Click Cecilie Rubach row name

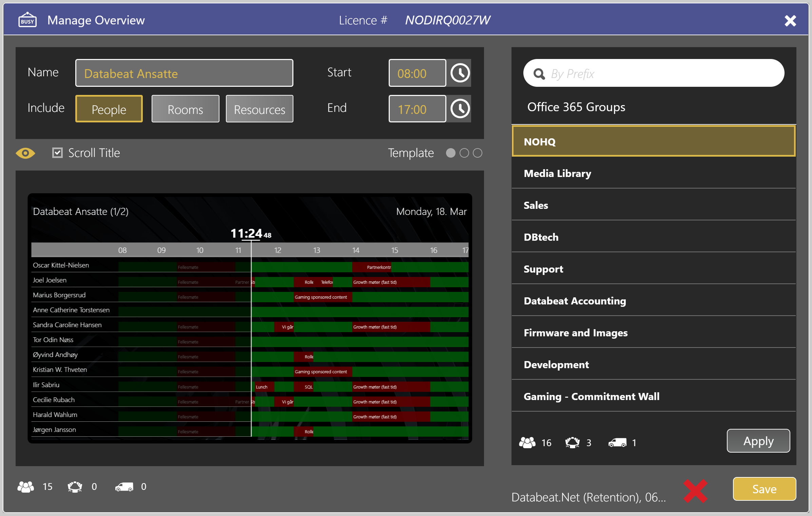[x=54, y=400]
